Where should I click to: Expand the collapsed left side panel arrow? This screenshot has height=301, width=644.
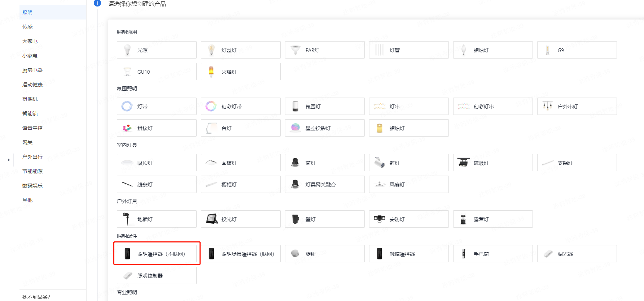click(9, 160)
